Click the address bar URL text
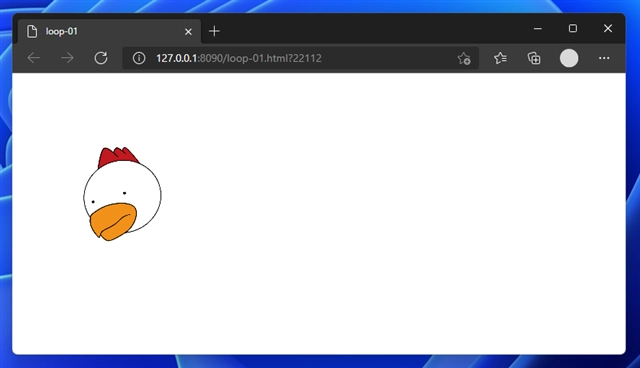640x368 pixels. (239, 58)
